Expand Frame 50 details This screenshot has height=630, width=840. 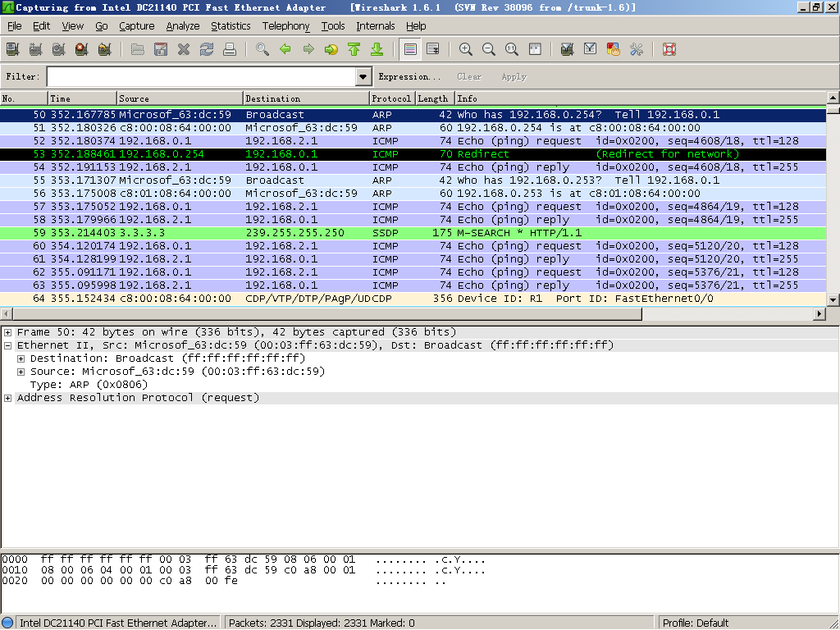click(x=8, y=333)
